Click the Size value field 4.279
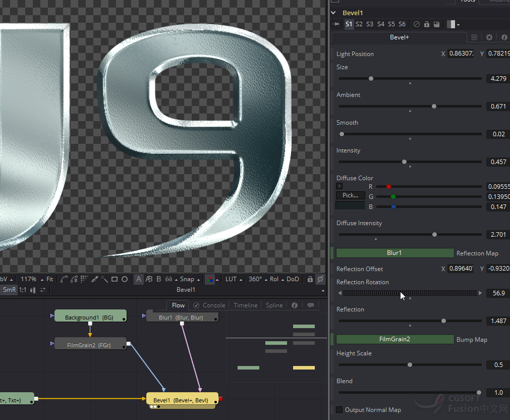The image size is (510, 420). pos(498,78)
